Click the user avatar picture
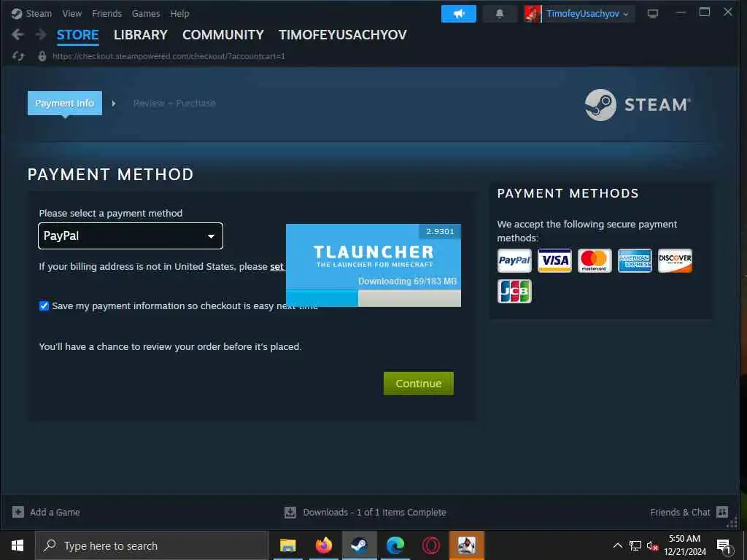This screenshot has width=747, height=560. (x=533, y=14)
